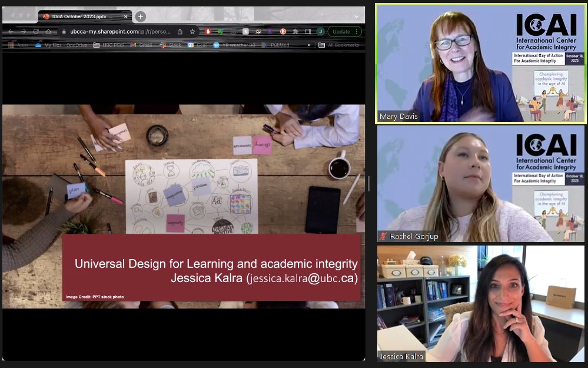Select Jessica Kalra's video tile
The height and width of the screenshot is (368, 588).
[x=481, y=304]
